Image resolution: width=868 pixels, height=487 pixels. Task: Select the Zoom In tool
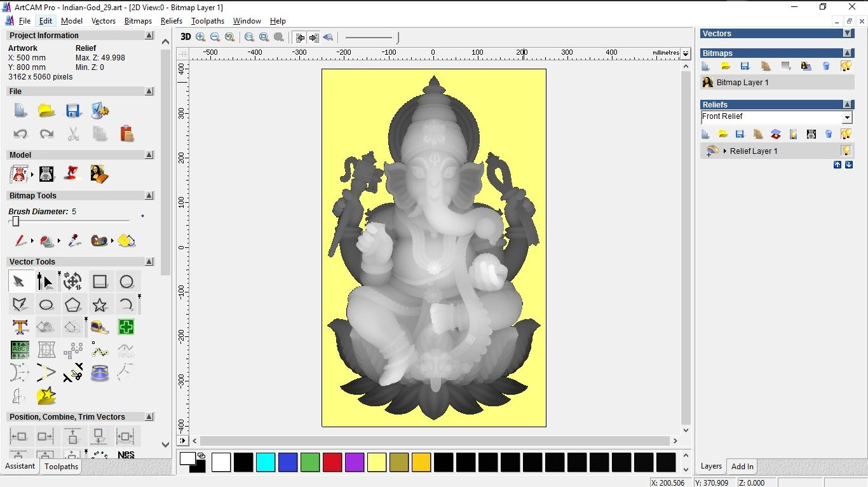point(200,37)
